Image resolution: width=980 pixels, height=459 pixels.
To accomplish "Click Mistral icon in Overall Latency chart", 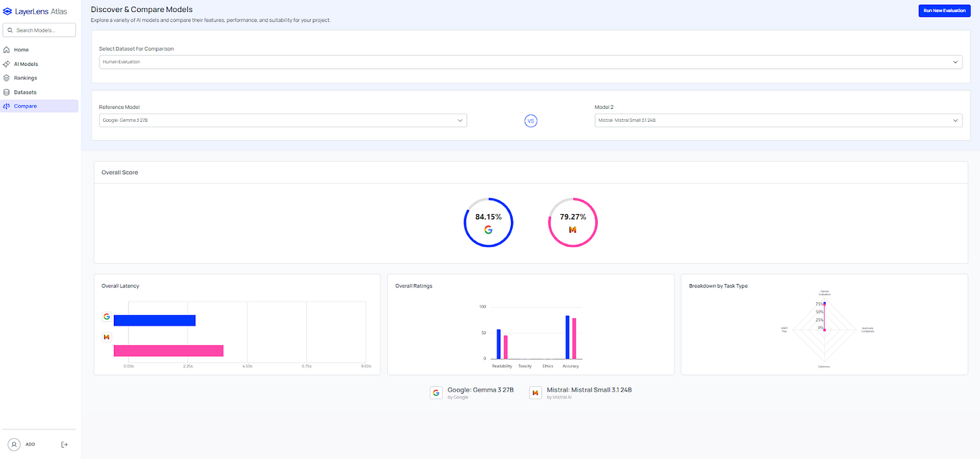I will pyautogui.click(x=106, y=337).
